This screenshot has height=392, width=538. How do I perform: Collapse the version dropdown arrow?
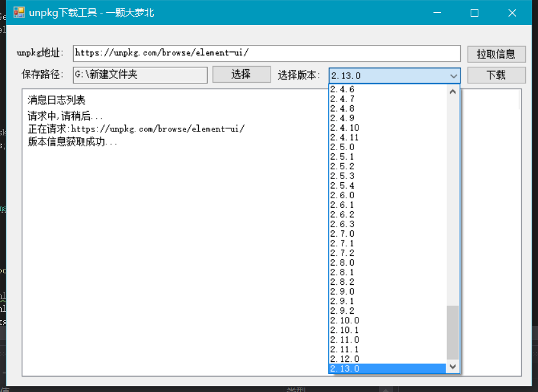click(453, 76)
